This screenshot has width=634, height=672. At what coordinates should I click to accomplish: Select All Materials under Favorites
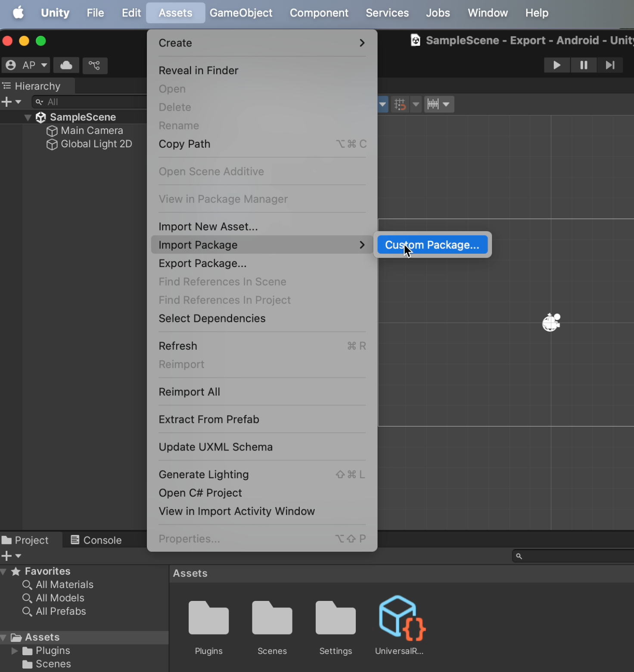[58, 585]
